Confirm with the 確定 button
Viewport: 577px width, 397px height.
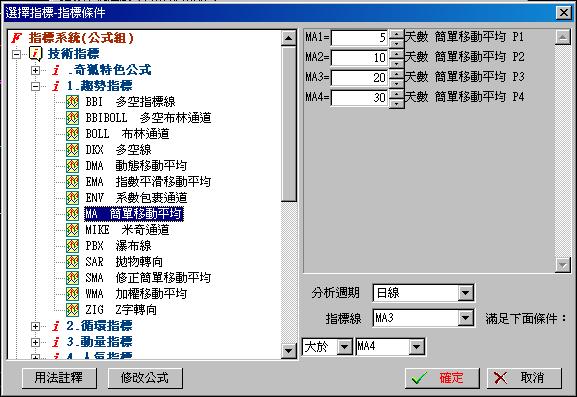click(x=442, y=378)
